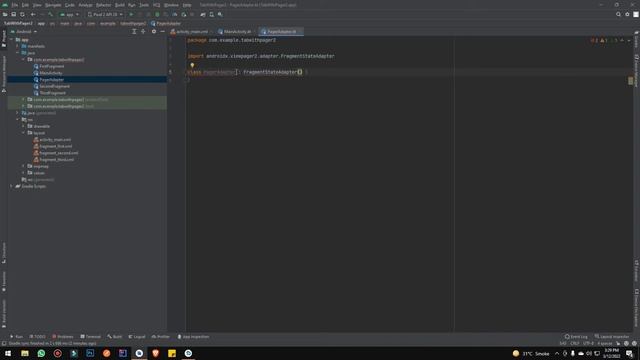Image resolution: width=640 pixels, height=360 pixels.
Task: Open the Project panel options gear
Action: point(154,31)
